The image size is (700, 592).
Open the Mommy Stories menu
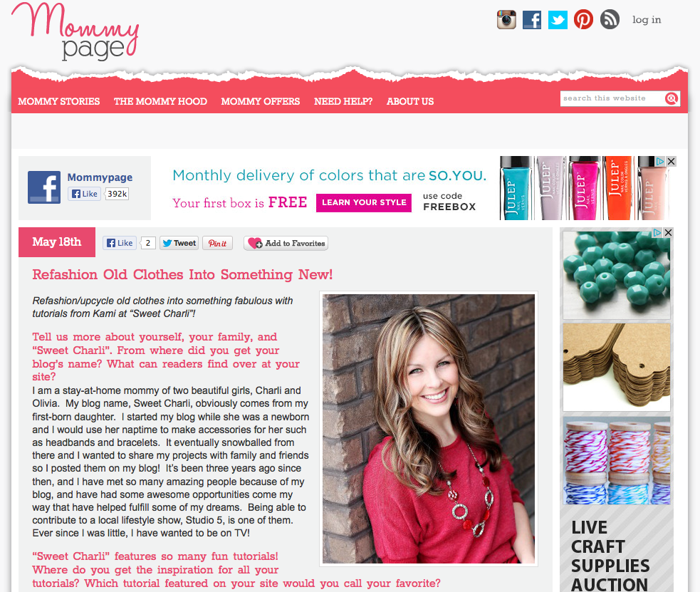coord(59,101)
